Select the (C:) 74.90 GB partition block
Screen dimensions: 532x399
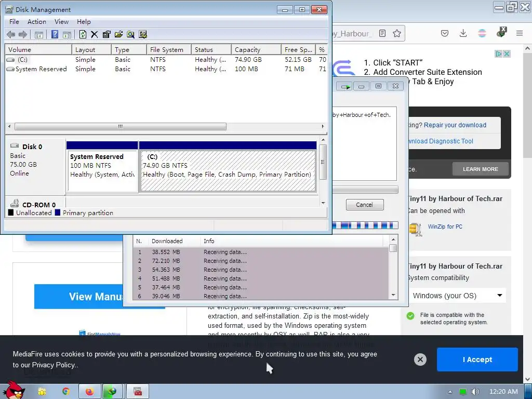pyautogui.click(x=228, y=167)
